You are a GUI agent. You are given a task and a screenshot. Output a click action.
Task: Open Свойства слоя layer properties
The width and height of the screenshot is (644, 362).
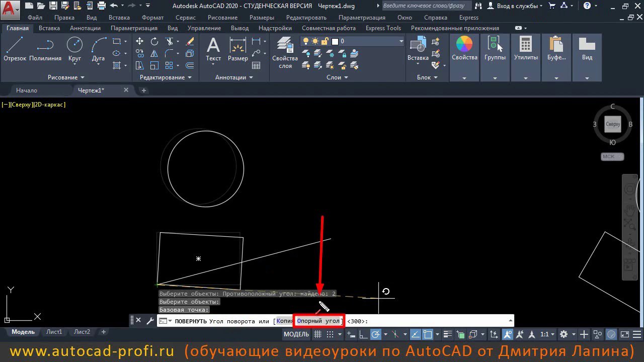pyautogui.click(x=285, y=52)
